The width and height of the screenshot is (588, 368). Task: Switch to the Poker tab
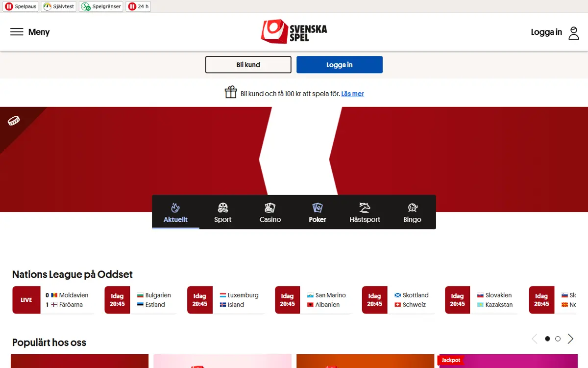coord(318,212)
